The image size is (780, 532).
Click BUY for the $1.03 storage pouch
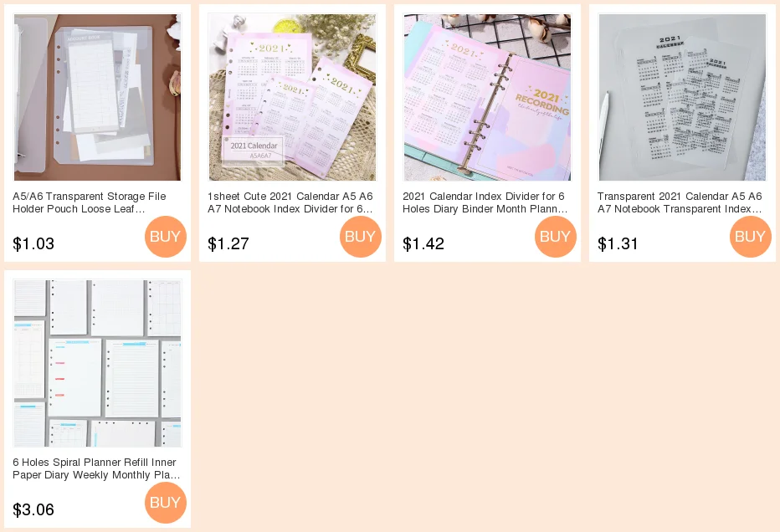coord(166,237)
